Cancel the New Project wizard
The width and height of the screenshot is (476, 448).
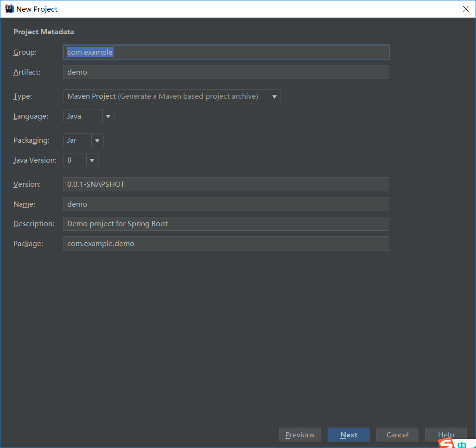(x=397, y=435)
